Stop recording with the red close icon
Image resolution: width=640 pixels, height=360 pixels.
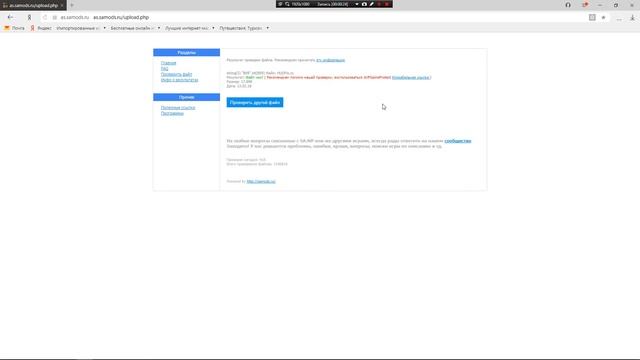point(387,4)
